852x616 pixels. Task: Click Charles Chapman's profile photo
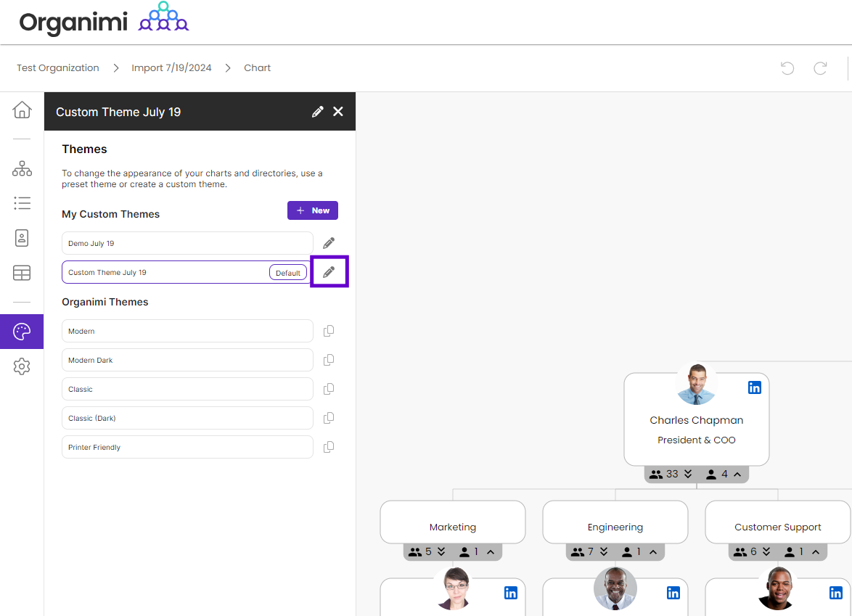[697, 384]
